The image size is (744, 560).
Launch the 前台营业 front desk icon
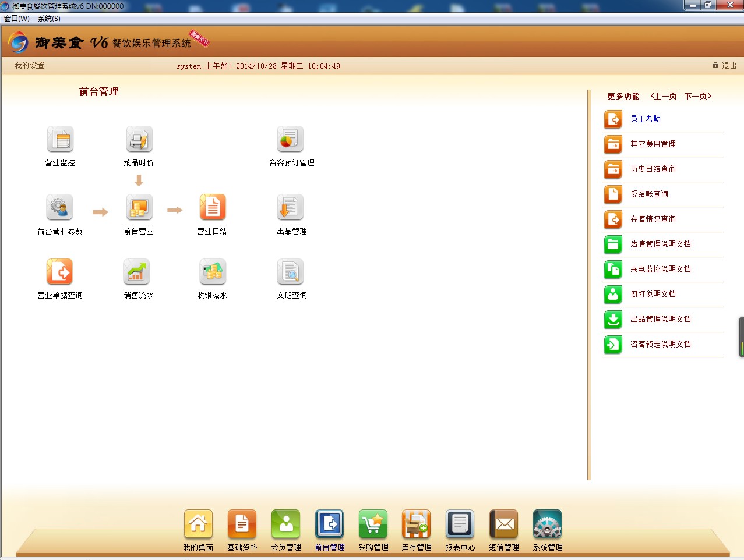139,208
